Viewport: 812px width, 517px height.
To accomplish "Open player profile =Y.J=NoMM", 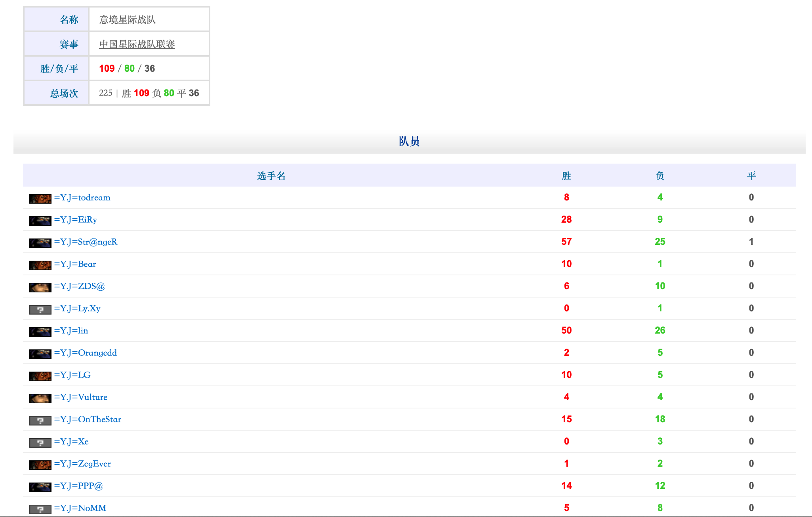I will [x=80, y=508].
